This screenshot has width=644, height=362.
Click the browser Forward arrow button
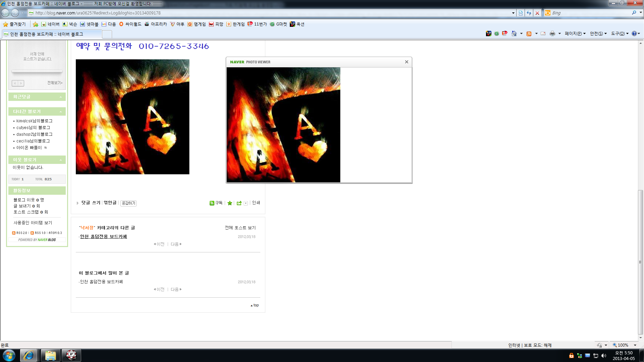click(x=15, y=13)
